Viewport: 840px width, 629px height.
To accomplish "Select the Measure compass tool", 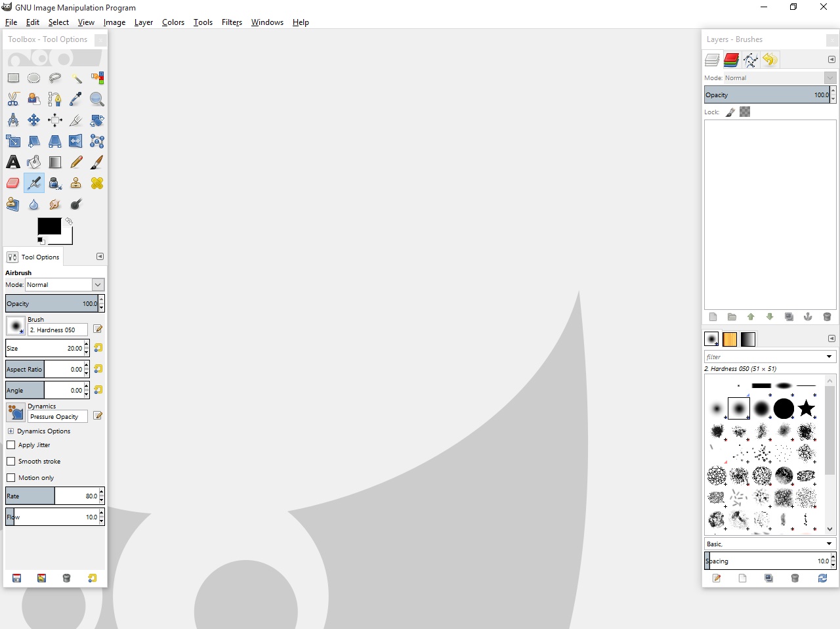I will pos(13,120).
